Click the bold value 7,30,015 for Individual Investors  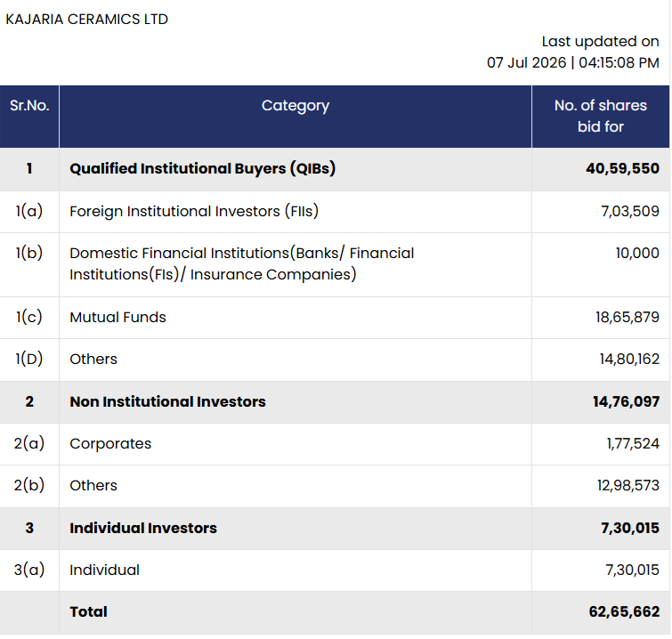pyautogui.click(x=630, y=528)
